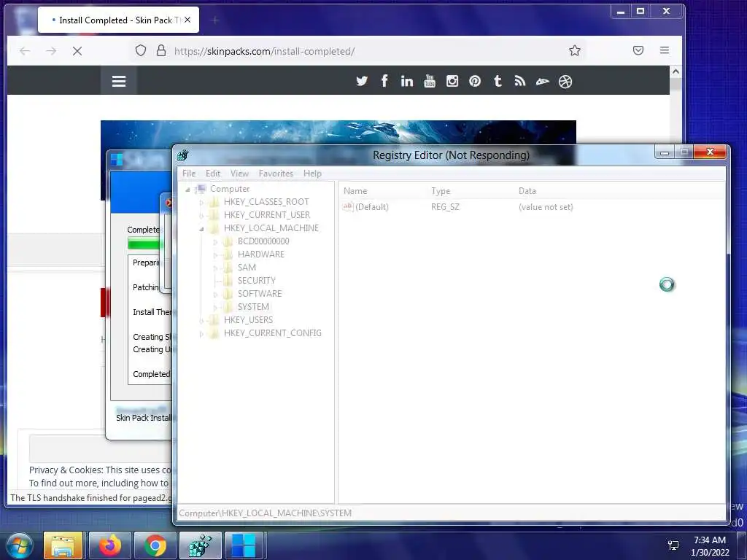The height and width of the screenshot is (560, 747).
Task: Click the green installer progress bar
Action: pos(144,244)
